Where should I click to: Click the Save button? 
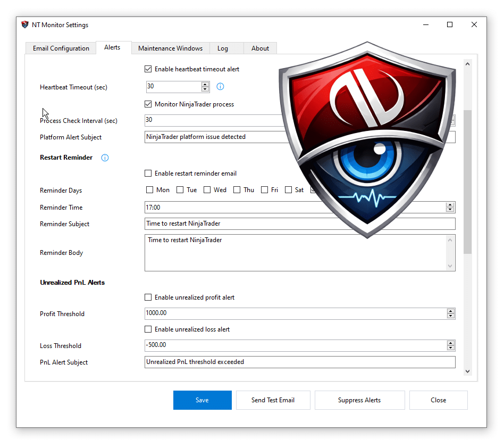(202, 400)
